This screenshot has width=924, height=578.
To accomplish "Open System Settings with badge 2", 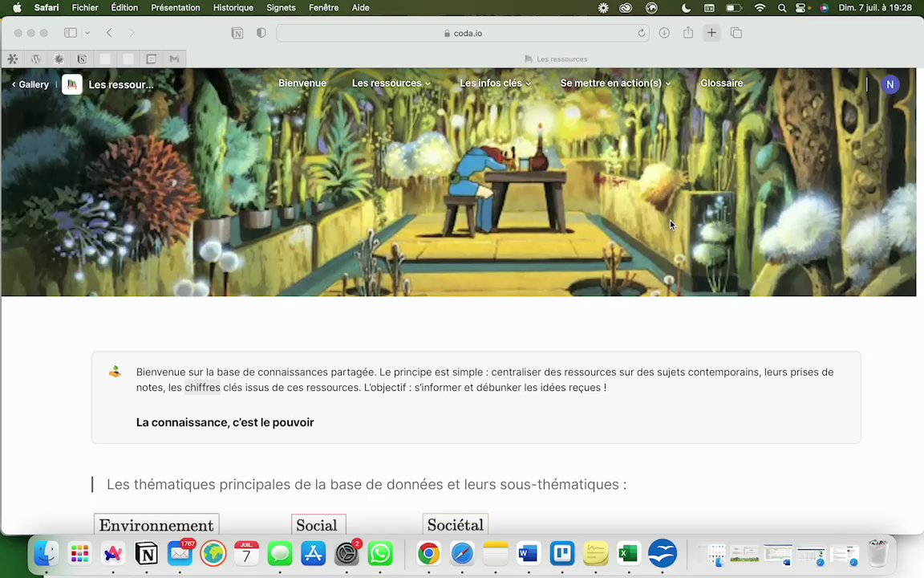I will (346, 553).
